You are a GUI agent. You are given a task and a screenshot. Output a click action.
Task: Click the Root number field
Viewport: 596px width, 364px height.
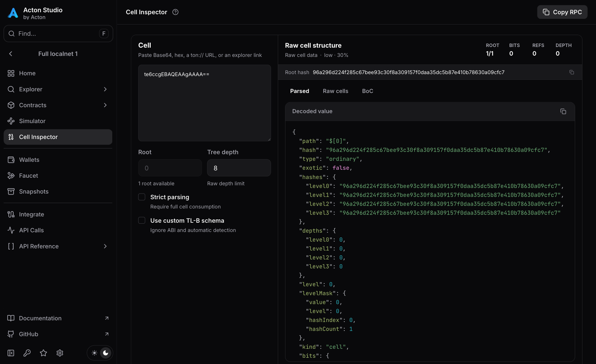[170, 168]
